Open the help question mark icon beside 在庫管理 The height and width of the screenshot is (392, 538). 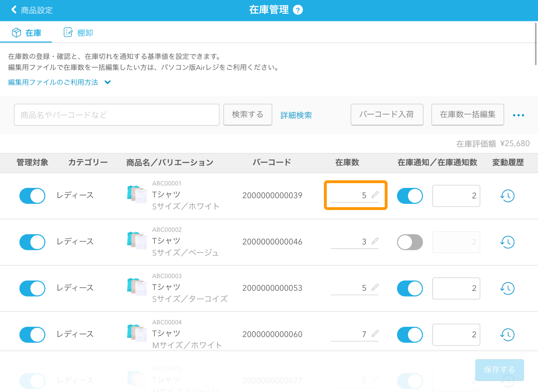point(298,10)
